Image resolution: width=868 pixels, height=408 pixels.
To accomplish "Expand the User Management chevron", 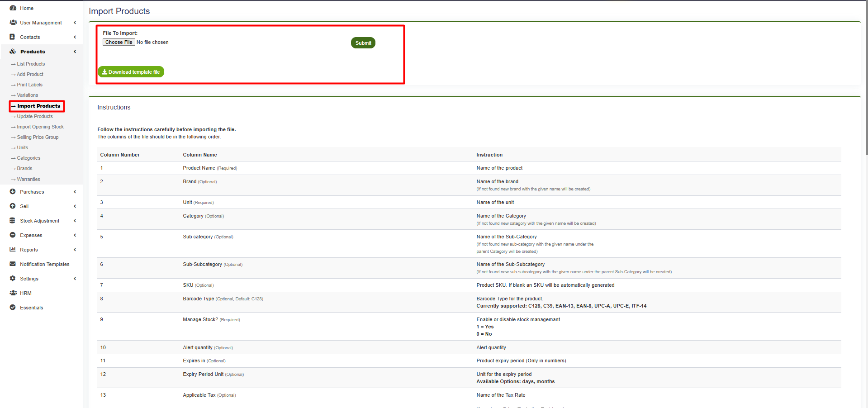I will (75, 23).
